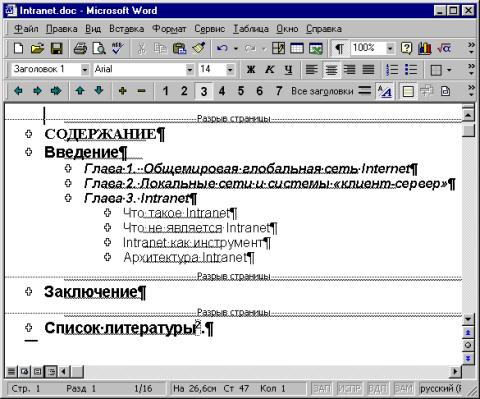Show outline level 7 headings
The height and width of the screenshot is (399, 480).
click(279, 90)
